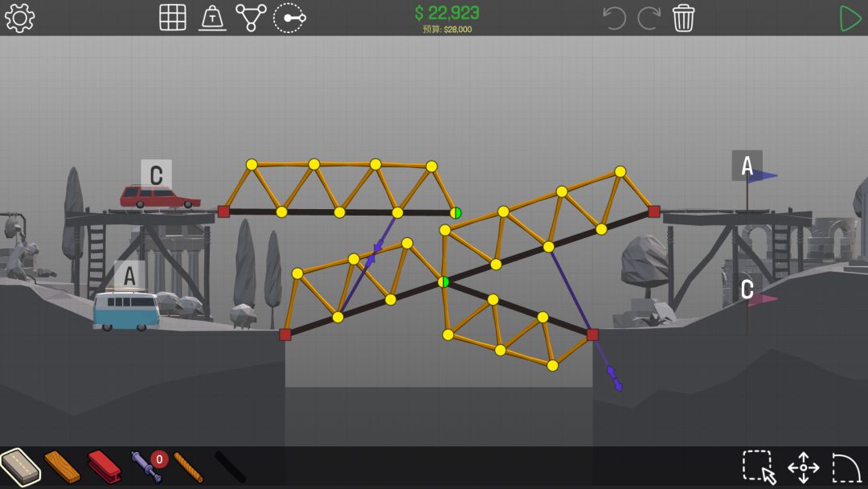Click the red anchor at lower right ground

point(592,335)
